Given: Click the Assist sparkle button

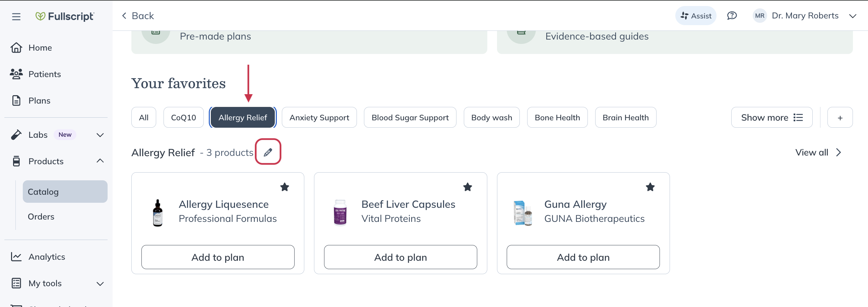Looking at the screenshot, I should coord(695,15).
